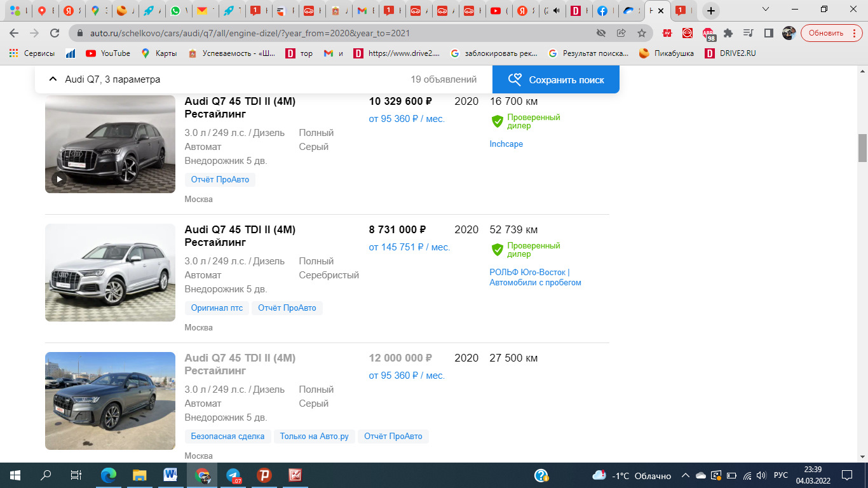This screenshot has width=868, height=488.
Task: Open РОЛЬФ Юго-Восток dealer link
Action: point(535,278)
